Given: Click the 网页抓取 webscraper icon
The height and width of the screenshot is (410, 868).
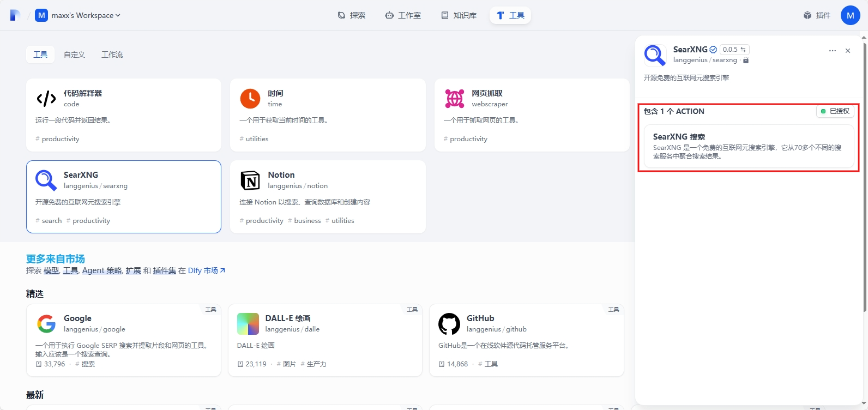Looking at the screenshot, I should point(455,99).
